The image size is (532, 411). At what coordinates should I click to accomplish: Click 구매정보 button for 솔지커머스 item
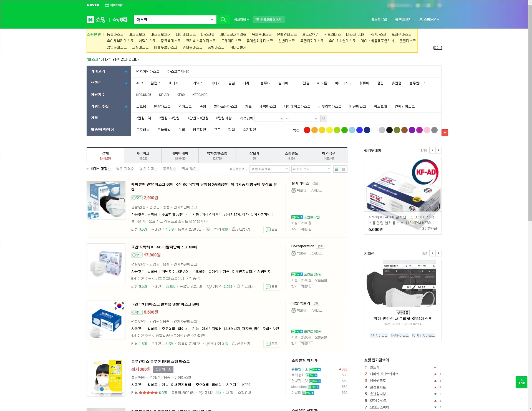point(306,230)
